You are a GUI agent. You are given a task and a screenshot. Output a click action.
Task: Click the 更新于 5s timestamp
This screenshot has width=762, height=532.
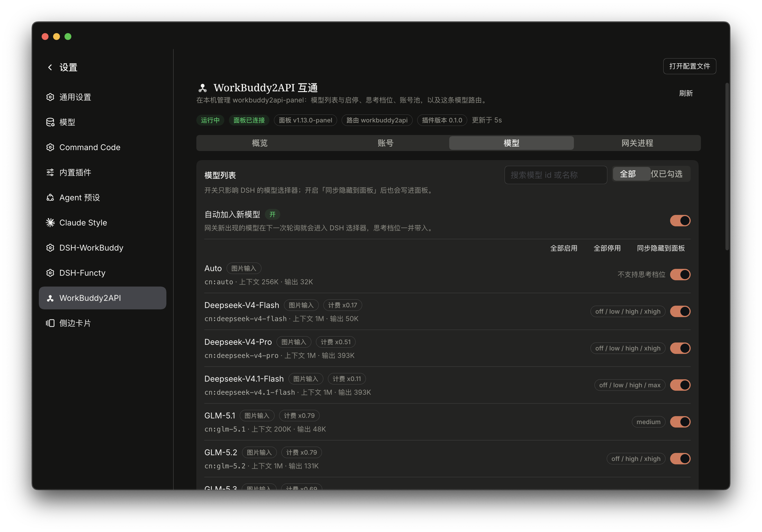coord(487,120)
